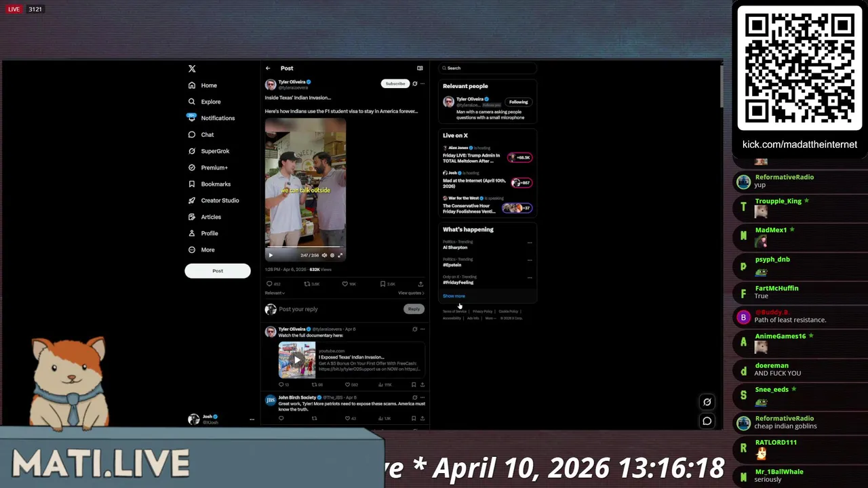
Task: Open Chat from the sidebar
Action: [x=201, y=135]
